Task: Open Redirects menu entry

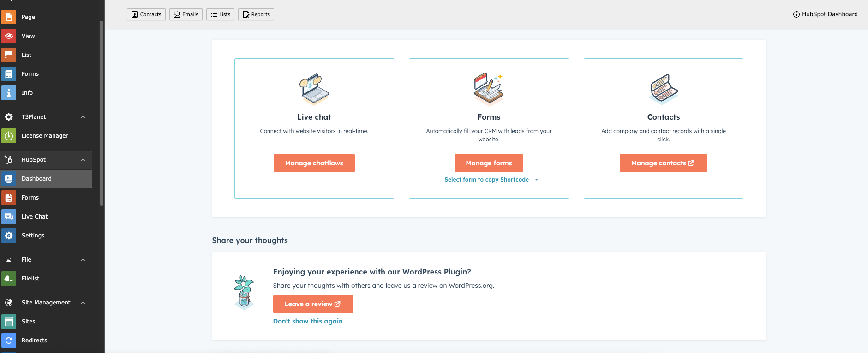Action: pos(46,341)
